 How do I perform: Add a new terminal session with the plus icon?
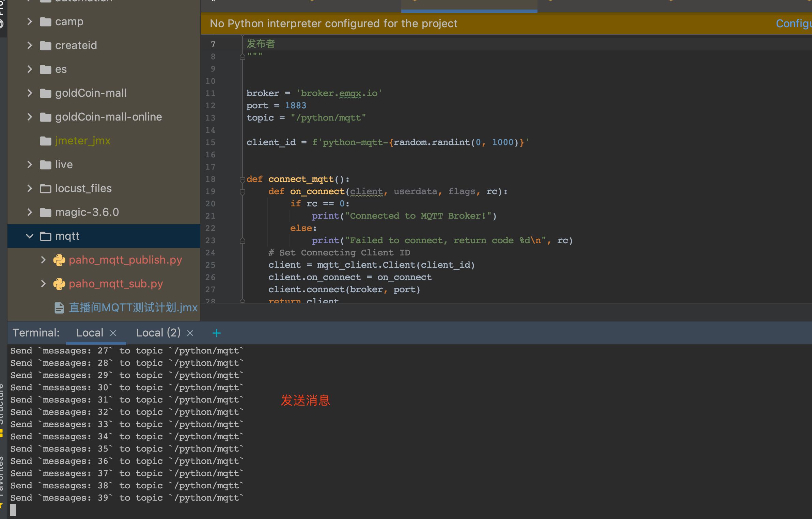pyautogui.click(x=217, y=333)
